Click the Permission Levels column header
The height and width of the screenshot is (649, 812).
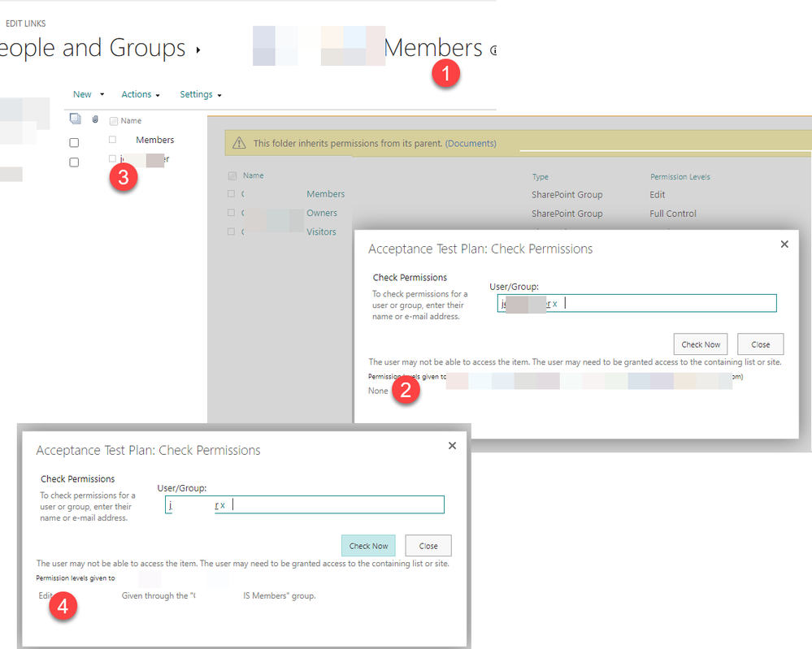click(x=680, y=177)
